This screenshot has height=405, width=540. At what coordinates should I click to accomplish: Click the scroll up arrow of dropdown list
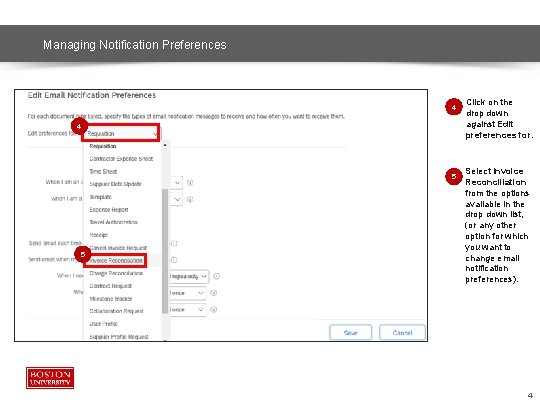pyautogui.click(x=165, y=145)
